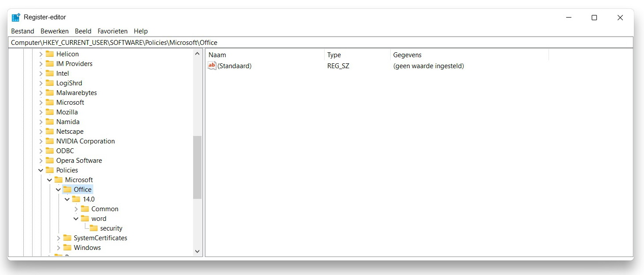Click the REG_SZ type cell
The image size is (644, 275).
[x=338, y=66]
